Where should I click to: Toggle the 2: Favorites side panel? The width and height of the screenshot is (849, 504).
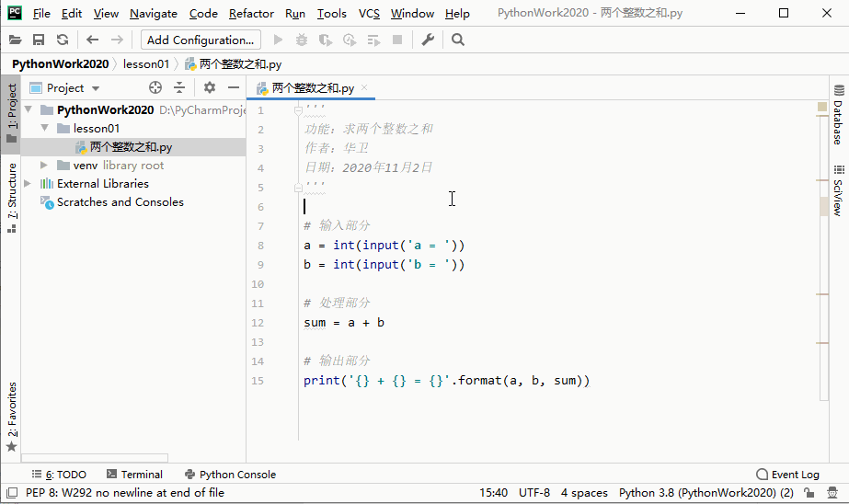click(x=11, y=417)
